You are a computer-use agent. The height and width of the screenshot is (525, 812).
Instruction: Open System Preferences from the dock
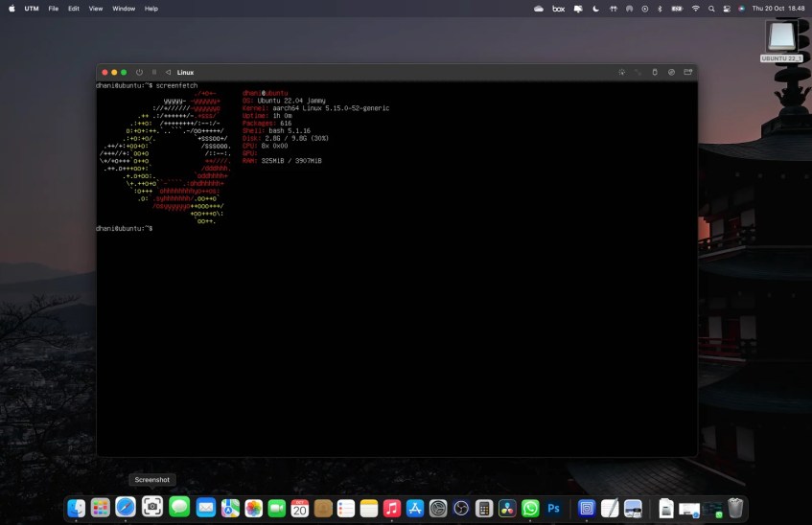438,508
